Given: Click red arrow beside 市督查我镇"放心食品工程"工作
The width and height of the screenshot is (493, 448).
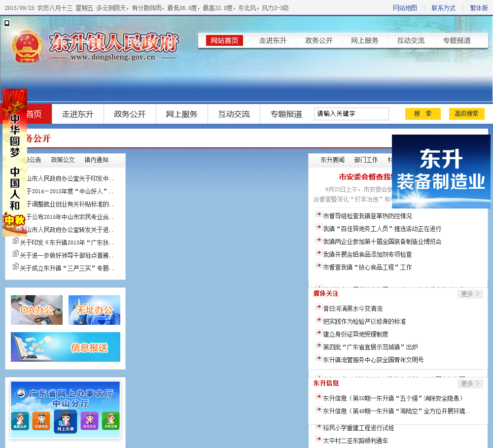Looking at the screenshot, I should [319, 266].
